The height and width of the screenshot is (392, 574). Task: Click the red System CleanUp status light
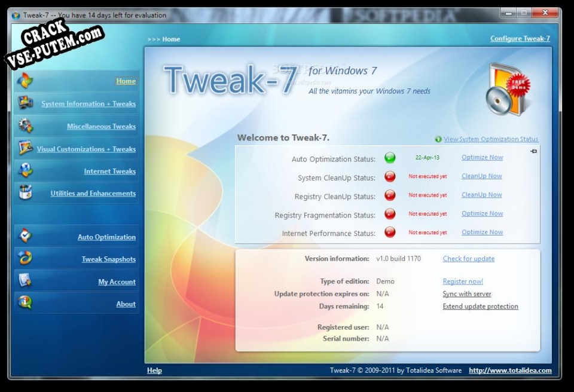pyautogui.click(x=390, y=176)
